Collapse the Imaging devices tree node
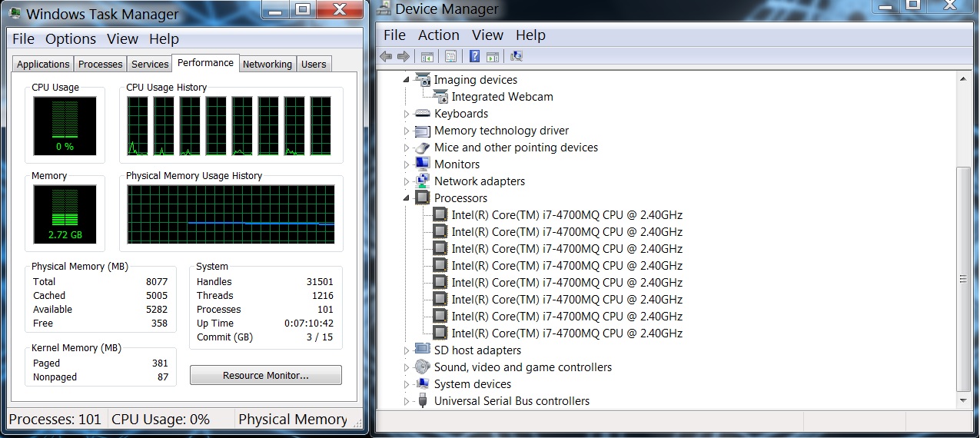This screenshot has height=438, width=980. [407, 80]
